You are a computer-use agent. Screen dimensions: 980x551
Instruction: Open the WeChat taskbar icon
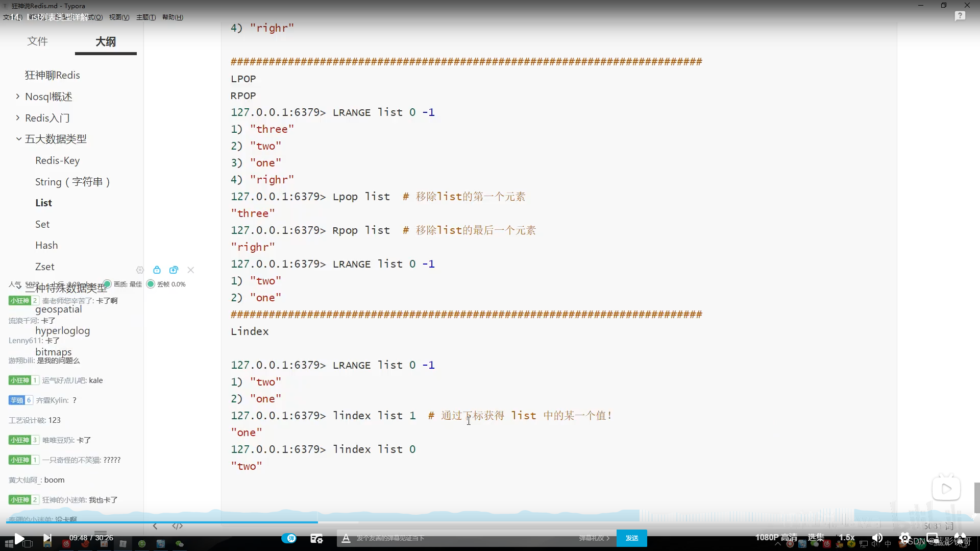(x=180, y=544)
